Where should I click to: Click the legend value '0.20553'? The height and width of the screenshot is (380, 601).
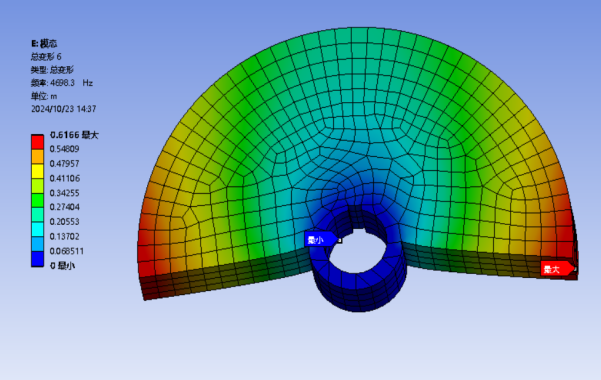[64, 222]
